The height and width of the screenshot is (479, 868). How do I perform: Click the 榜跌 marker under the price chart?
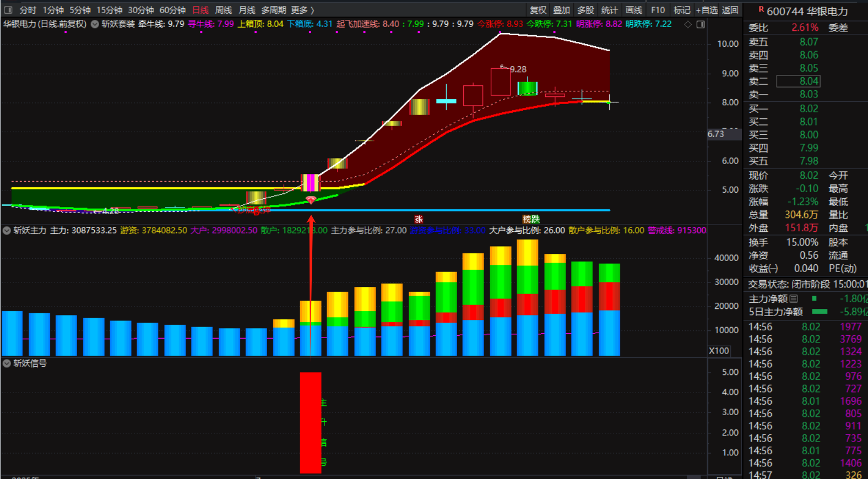click(531, 219)
